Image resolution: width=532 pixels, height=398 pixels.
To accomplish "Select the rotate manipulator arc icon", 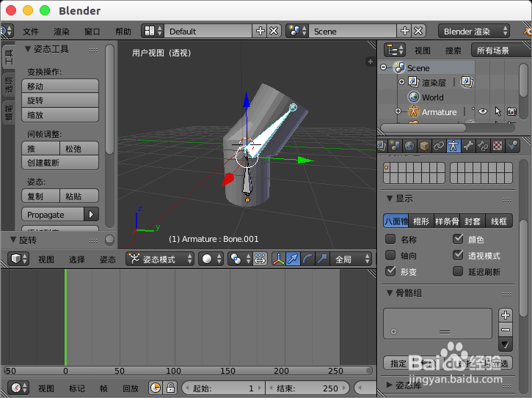I will pos(307,259).
